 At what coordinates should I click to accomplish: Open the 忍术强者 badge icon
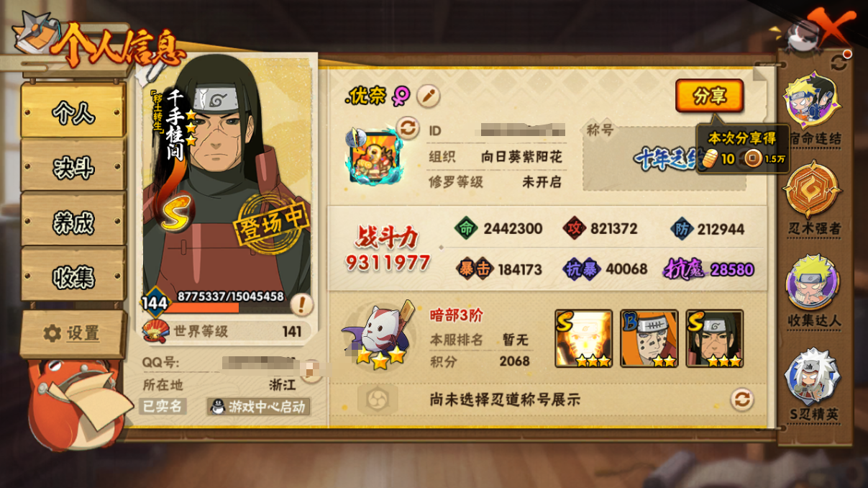[x=812, y=190]
